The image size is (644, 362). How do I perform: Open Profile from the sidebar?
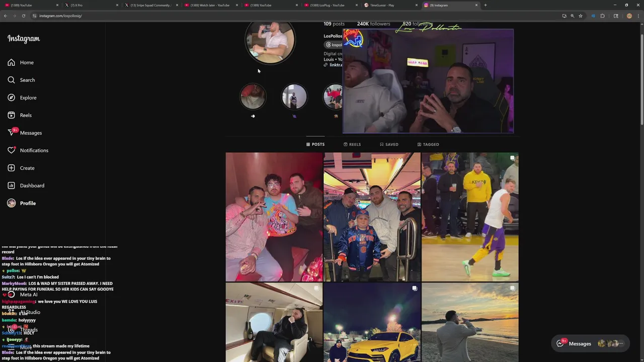pos(22,203)
